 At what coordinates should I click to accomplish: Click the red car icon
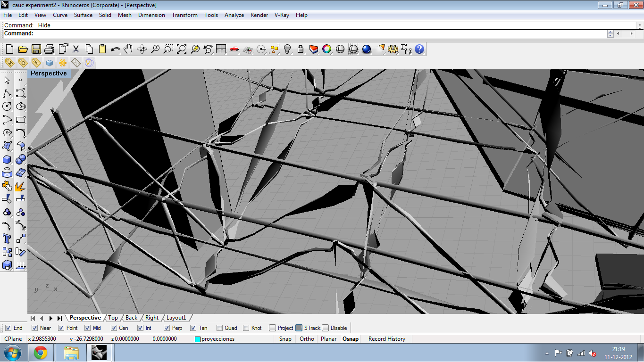234,49
